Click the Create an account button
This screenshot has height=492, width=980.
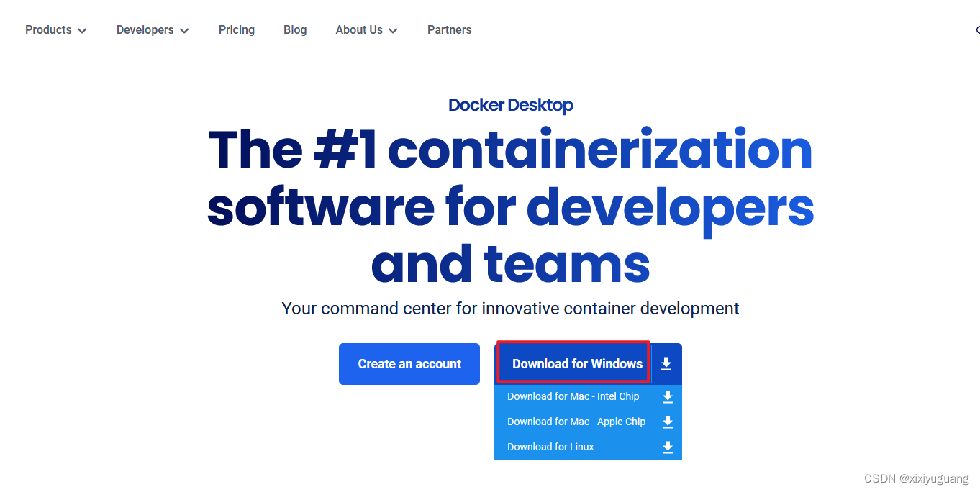[x=409, y=364]
